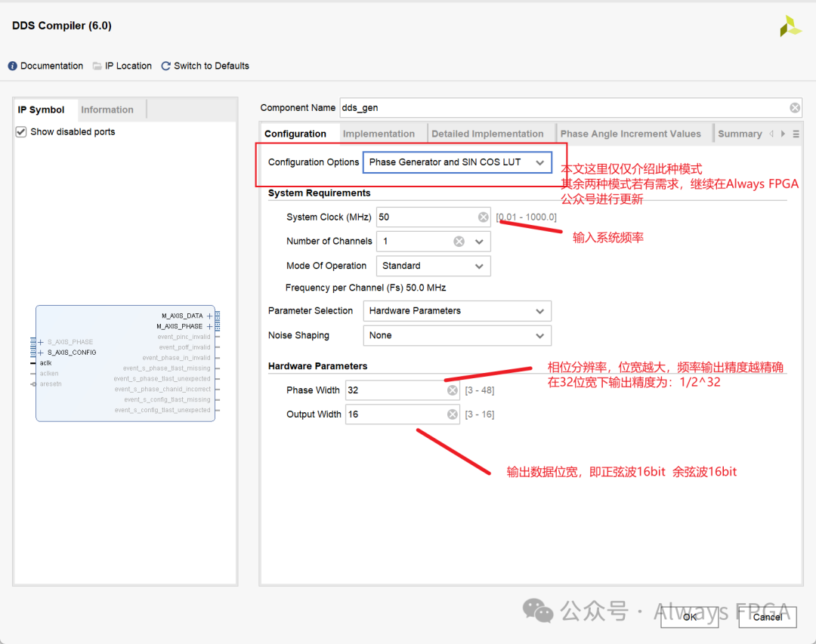
Task: Clear the Phase Width value
Action: point(453,390)
